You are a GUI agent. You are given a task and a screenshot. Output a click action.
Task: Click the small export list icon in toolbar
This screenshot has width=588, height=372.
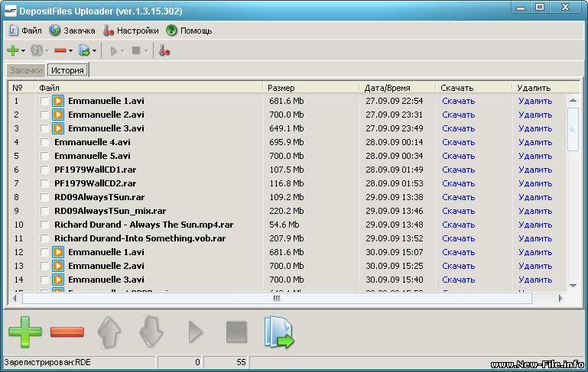click(x=84, y=50)
